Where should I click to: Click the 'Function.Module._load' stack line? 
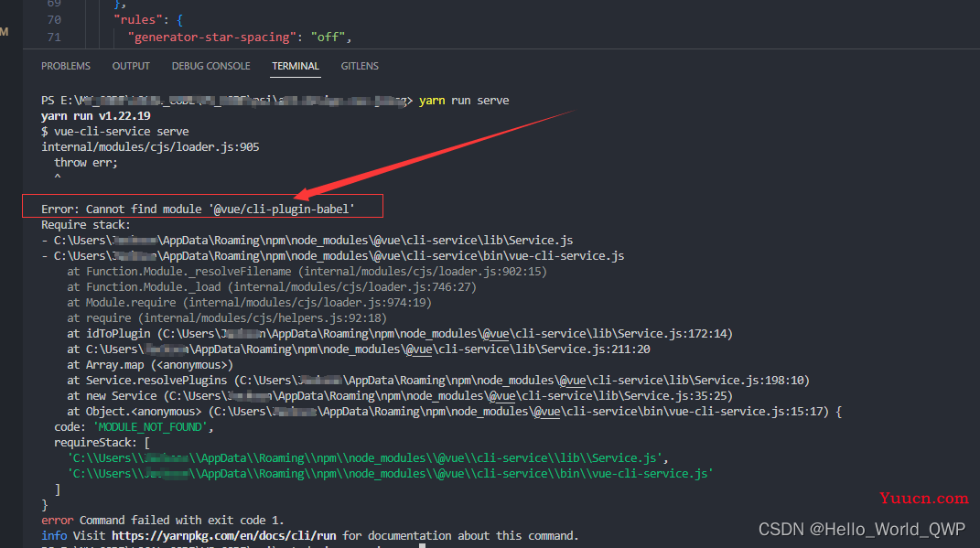pos(272,287)
